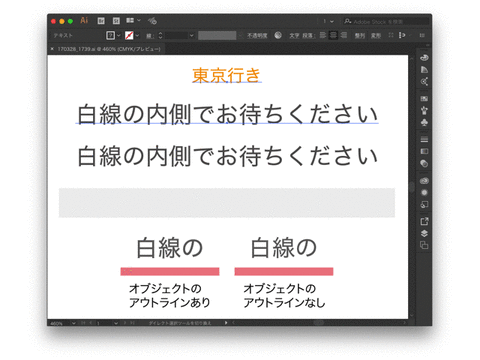Expand the status bar info arrow

[226, 323]
